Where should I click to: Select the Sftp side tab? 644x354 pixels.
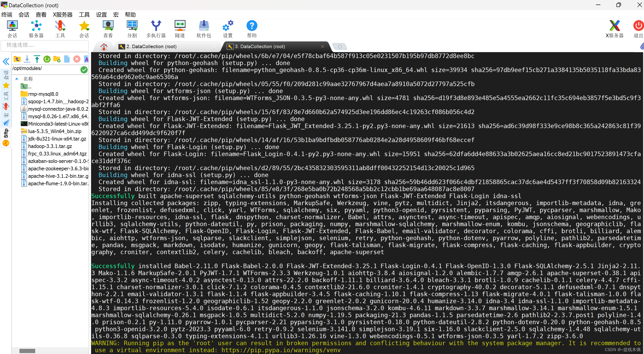[6, 137]
